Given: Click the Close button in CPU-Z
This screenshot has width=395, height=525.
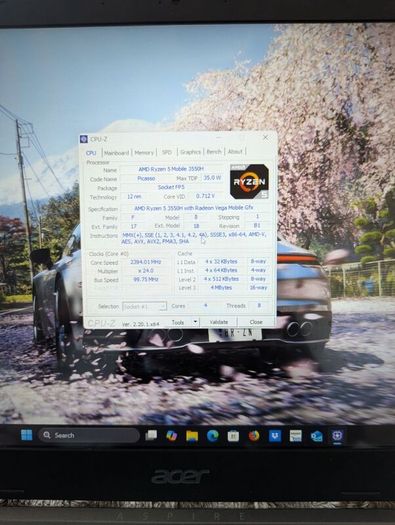Looking at the screenshot, I should click(x=256, y=322).
